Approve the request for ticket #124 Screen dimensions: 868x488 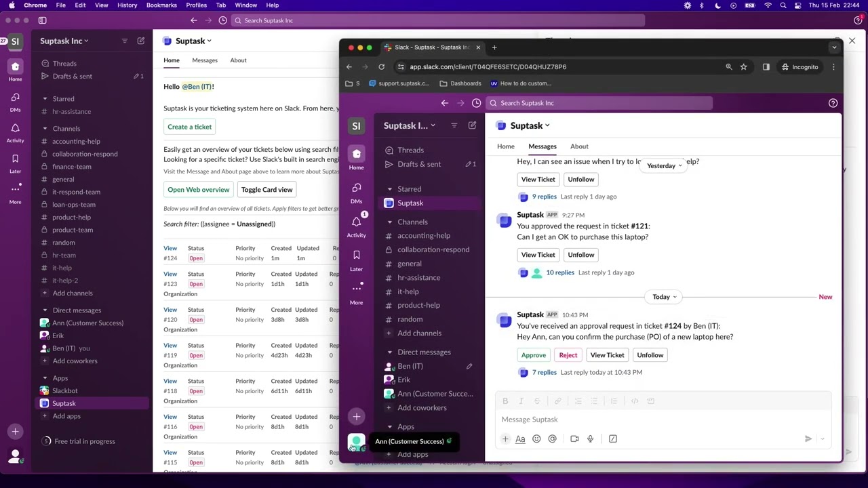point(534,355)
